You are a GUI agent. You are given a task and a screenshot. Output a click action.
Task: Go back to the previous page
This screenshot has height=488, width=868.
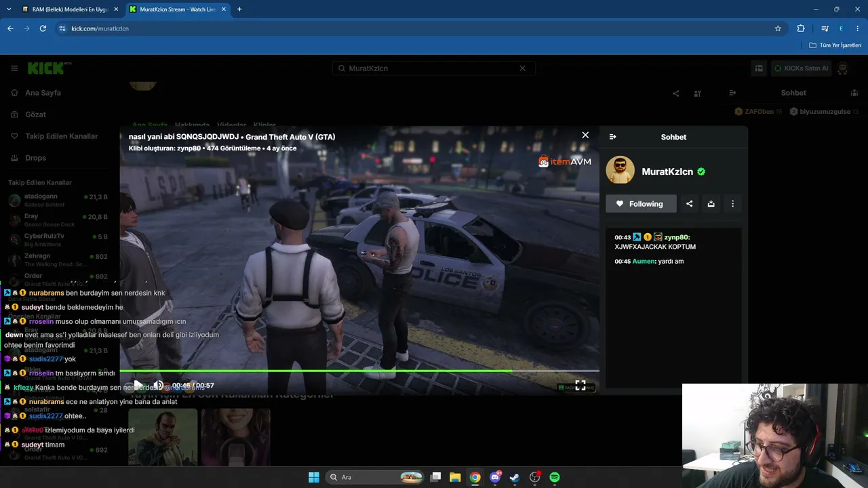coord(10,28)
